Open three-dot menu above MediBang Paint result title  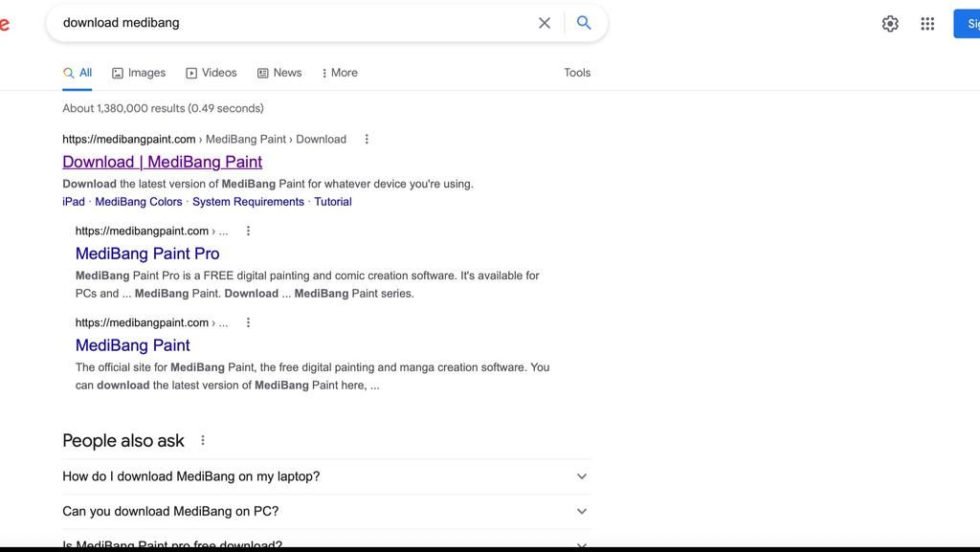coord(249,323)
